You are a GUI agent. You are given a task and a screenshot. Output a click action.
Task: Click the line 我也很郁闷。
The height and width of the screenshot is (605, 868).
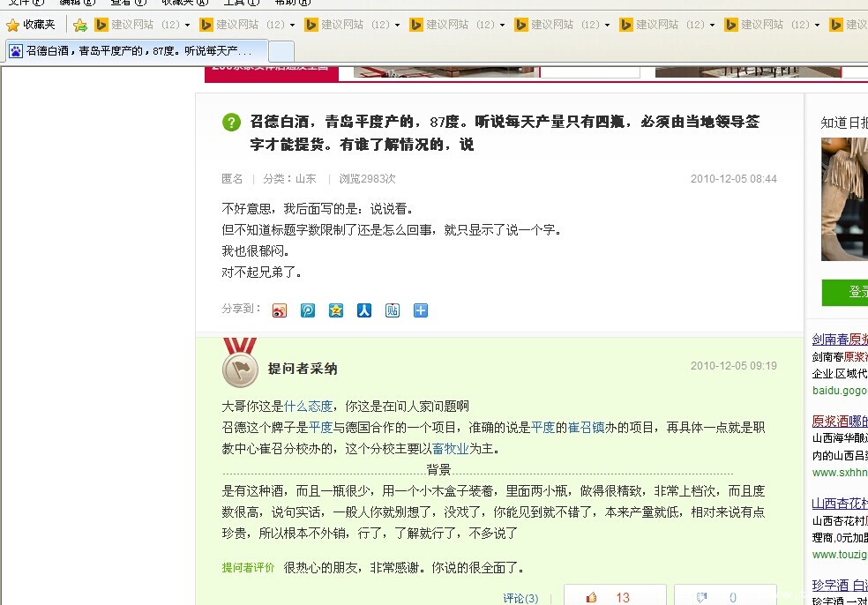pyautogui.click(x=256, y=251)
